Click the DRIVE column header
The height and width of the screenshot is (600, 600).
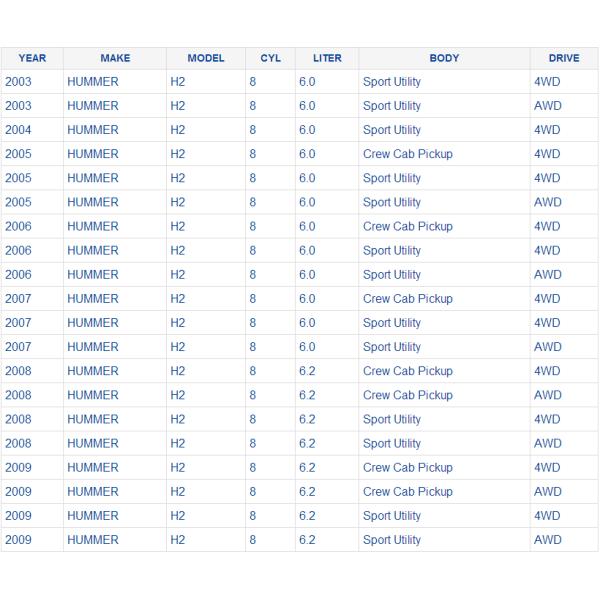coord(564,58)
